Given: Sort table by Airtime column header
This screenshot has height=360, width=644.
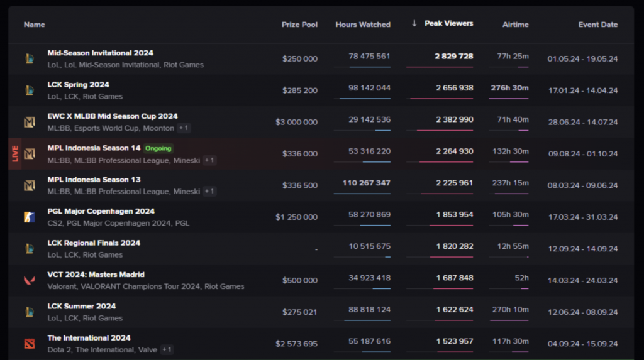Looking at the screenshot, I should tap(516, 25).
